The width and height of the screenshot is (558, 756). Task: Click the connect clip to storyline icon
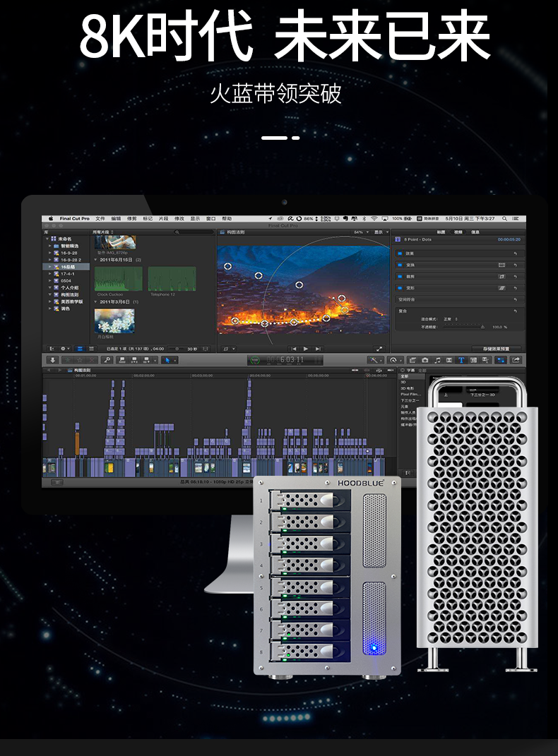click(x=122, y=360)
